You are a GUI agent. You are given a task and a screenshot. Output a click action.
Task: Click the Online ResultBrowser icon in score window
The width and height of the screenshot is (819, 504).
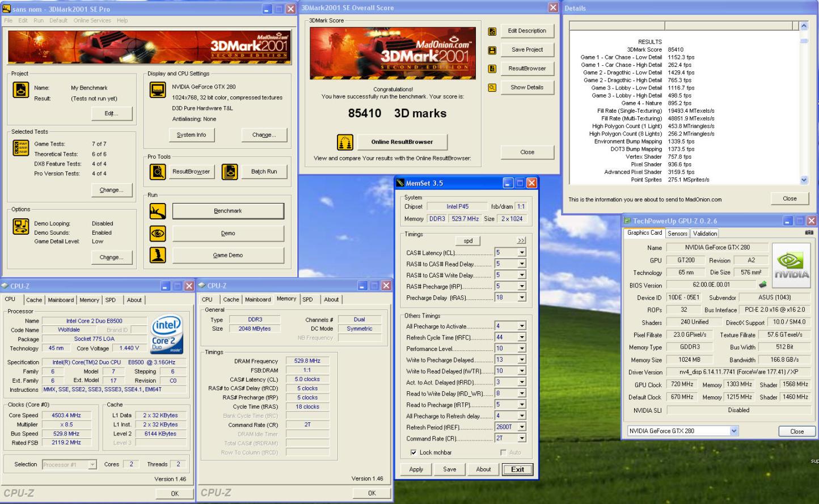[345, 142]
